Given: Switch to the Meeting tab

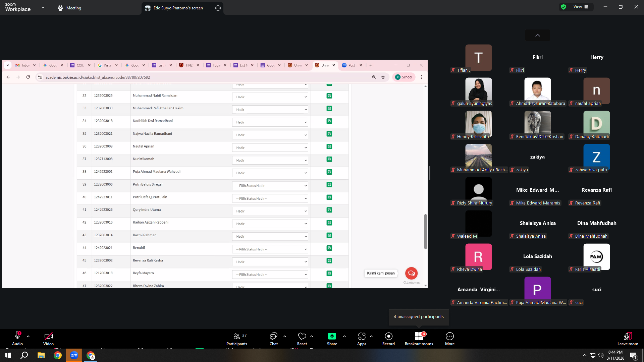Looking at the screenshot, I should point(69,8).
